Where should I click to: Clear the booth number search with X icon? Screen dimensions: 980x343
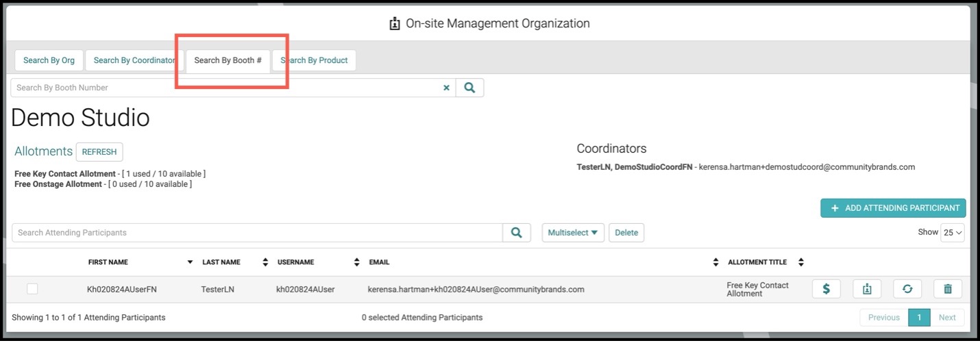(446, 88)
